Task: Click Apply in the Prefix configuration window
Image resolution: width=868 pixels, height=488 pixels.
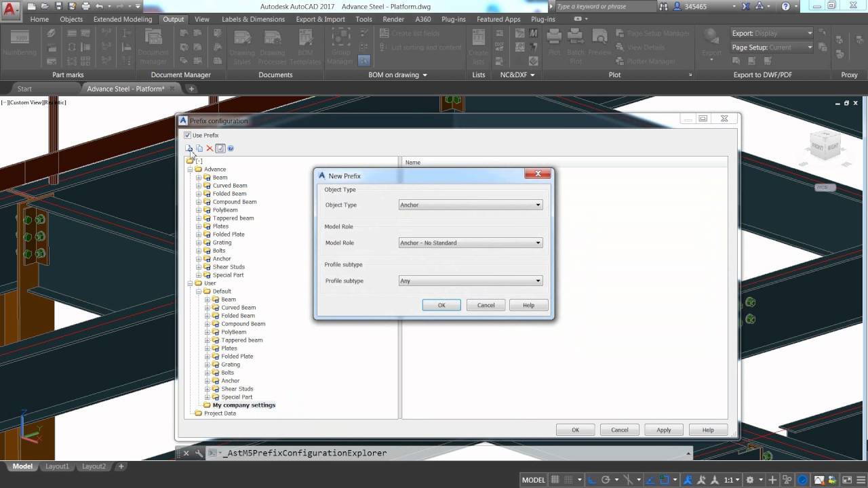Action: (664, 430)
